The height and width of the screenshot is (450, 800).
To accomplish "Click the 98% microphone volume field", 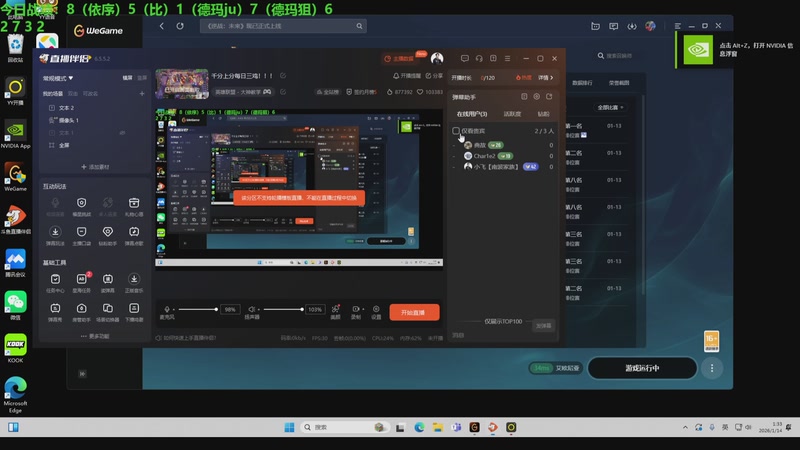I will 230,309.
